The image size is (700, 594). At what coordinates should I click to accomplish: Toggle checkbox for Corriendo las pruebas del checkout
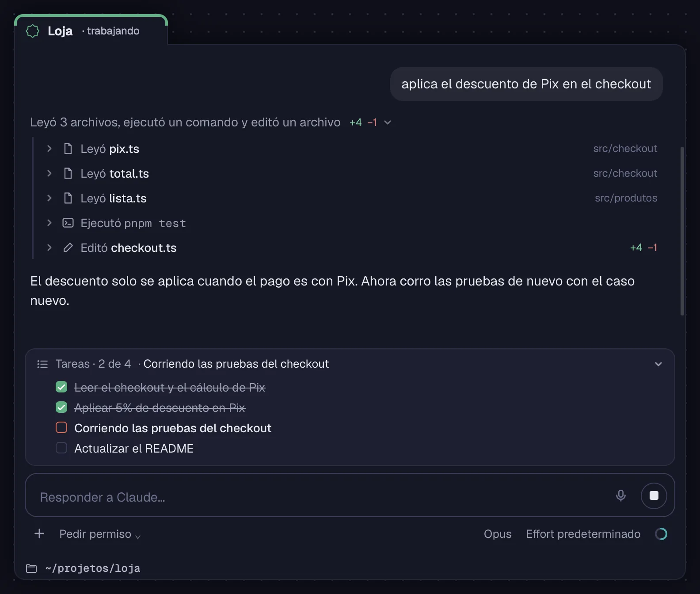61,427
